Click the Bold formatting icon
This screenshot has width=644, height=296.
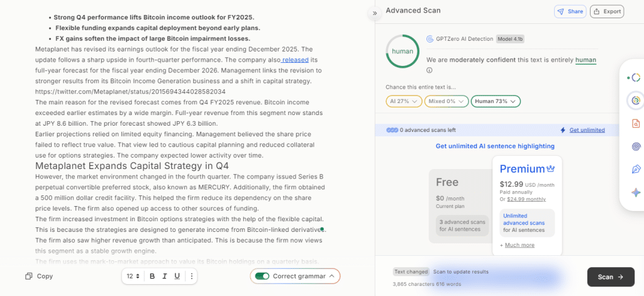tap(152, 276)
